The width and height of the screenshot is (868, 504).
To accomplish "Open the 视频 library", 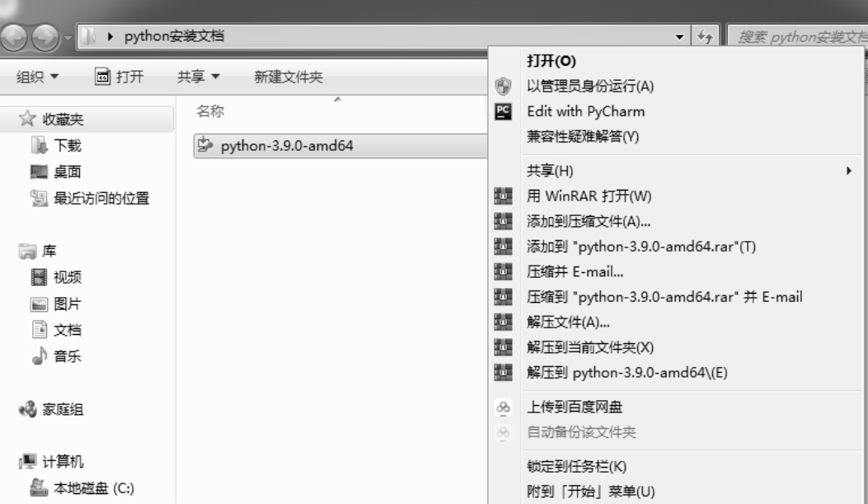I will [x=68, y=277].
